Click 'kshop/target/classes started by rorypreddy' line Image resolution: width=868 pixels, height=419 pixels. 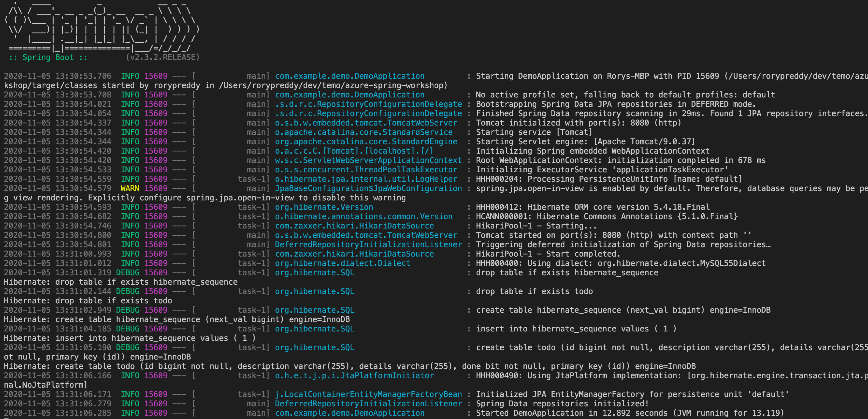[226, 86]
